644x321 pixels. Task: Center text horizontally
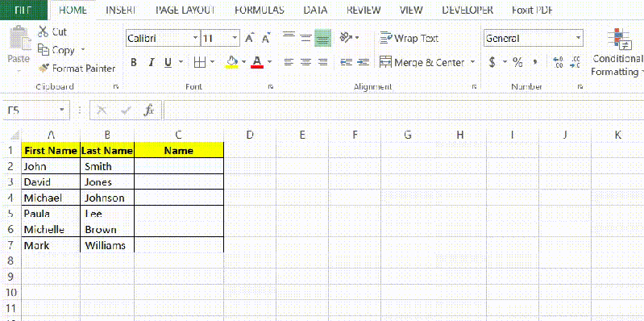[x=306, y=62]
